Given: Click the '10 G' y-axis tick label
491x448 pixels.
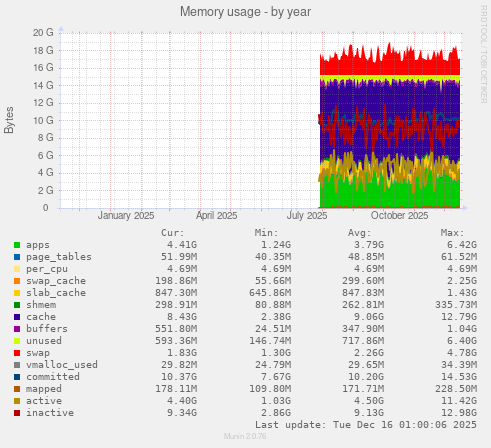Looking at the screenshot, I should [x=43, y=120].
